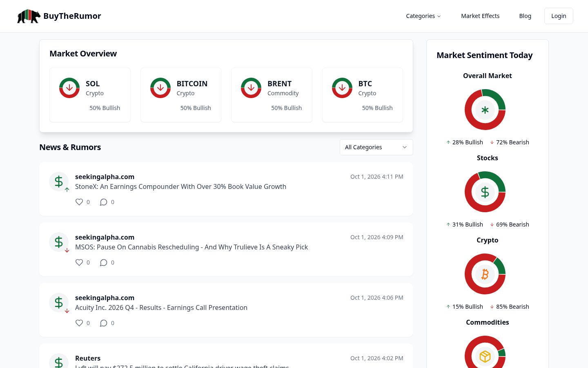Expand the Categories menu in navbar
This screenshot has width=588, height=368.
click(423, 16)
